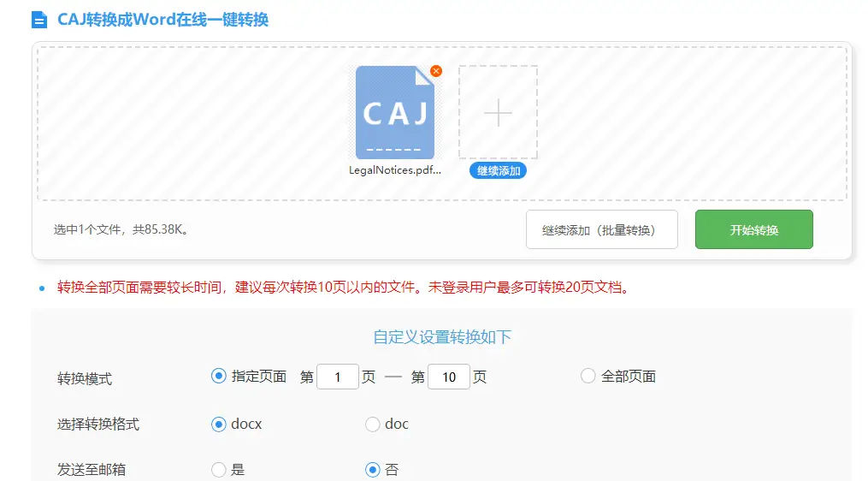
Task: Select 指定页面 radio option
Action: pos(219,377)
